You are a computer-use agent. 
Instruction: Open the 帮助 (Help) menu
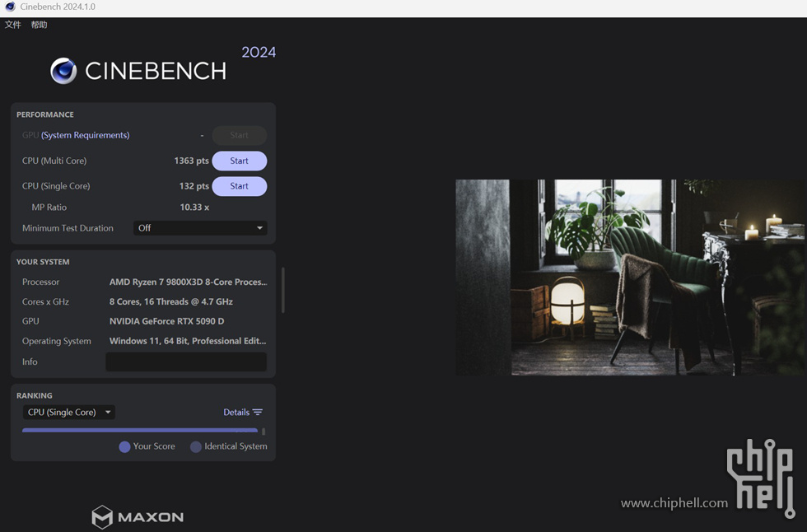click(x=39, y=25)
